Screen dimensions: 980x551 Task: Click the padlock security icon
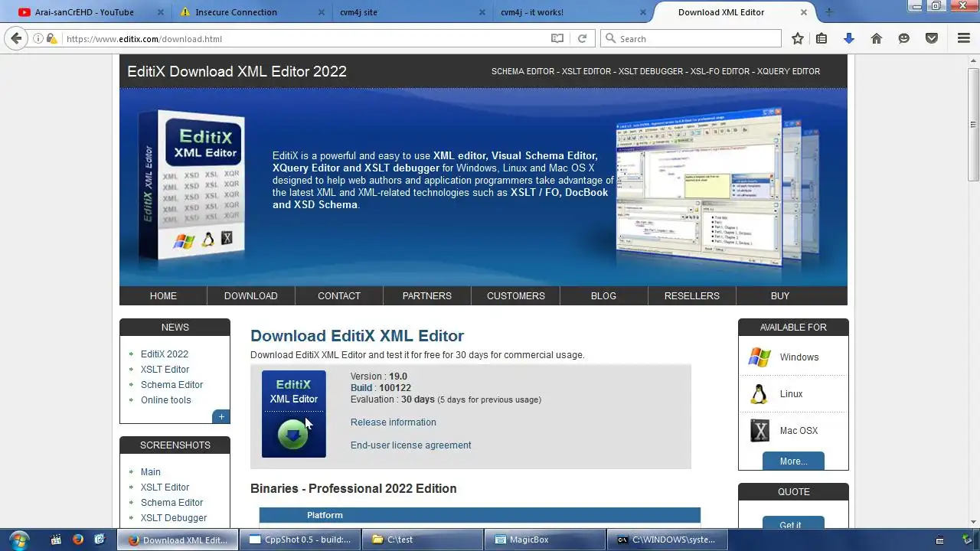click(51, 38)
